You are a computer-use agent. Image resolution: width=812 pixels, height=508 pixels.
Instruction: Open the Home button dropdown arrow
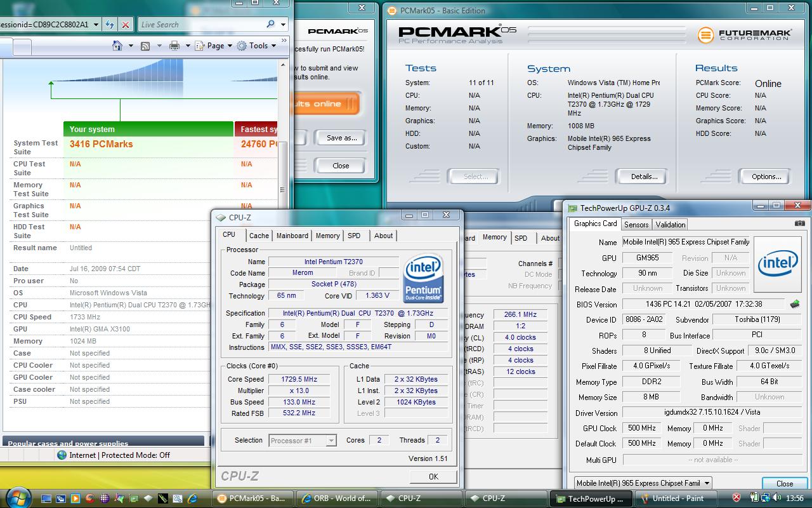(x=131, y=46)
